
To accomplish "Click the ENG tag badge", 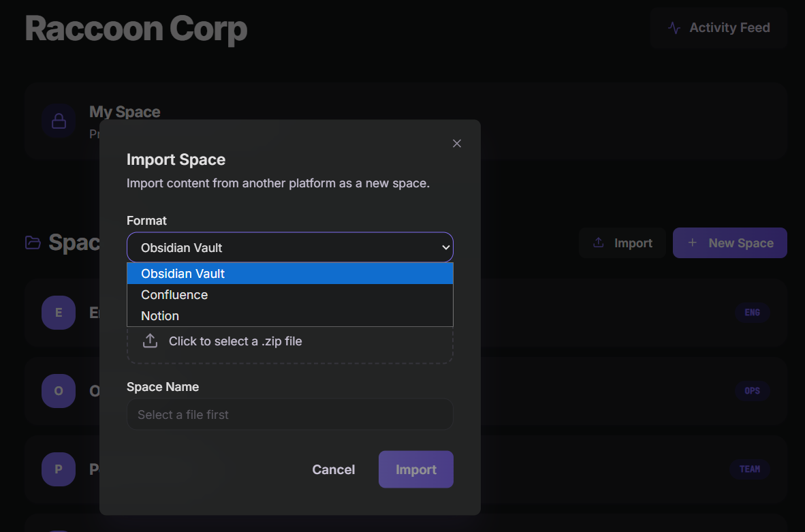I will 752,313.
